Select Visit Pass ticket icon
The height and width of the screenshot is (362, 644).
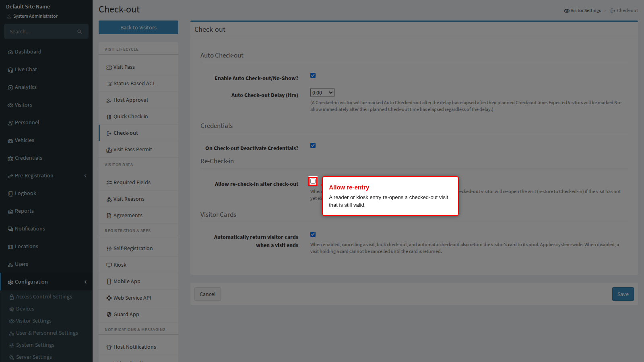pyautogui.click(x=109, y=68)
